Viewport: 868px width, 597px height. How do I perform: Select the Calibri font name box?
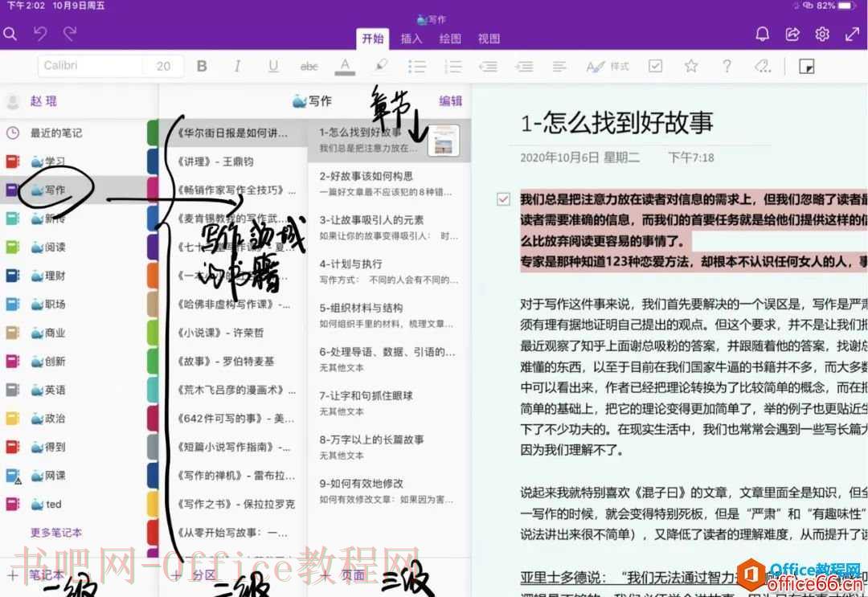(x=88, y=66)
